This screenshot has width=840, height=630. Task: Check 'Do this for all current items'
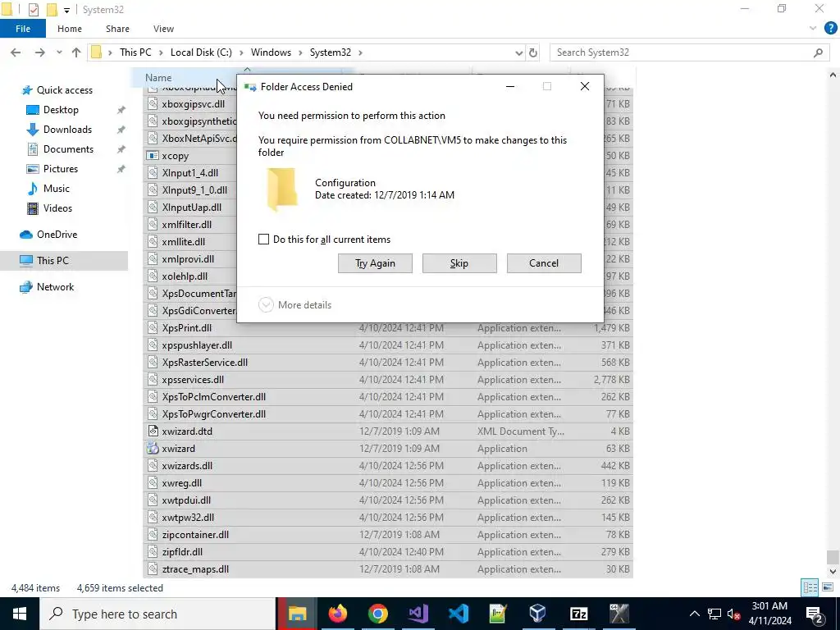263,240
